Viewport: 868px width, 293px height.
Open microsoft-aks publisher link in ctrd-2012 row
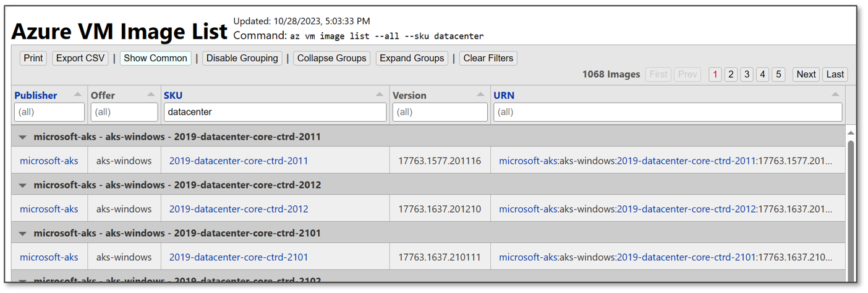click(x=49, y=209)
